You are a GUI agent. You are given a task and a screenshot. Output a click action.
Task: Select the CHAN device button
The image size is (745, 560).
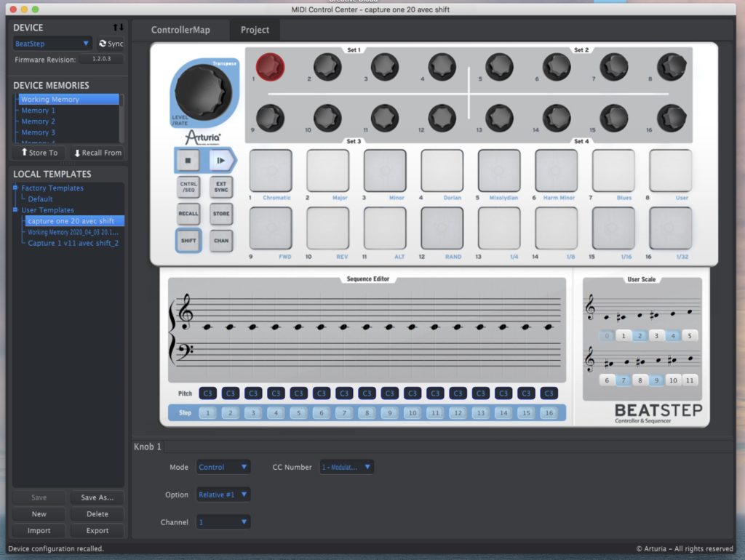tap(221, 240)
